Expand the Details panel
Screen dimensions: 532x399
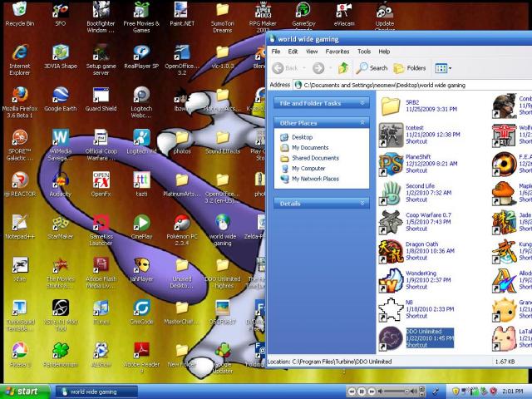tap(363, 203)
